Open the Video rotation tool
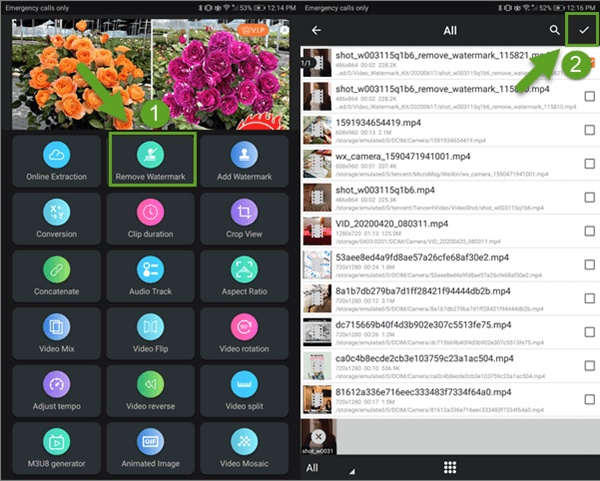This screenshot has height=481, width=600. (244, 333)
